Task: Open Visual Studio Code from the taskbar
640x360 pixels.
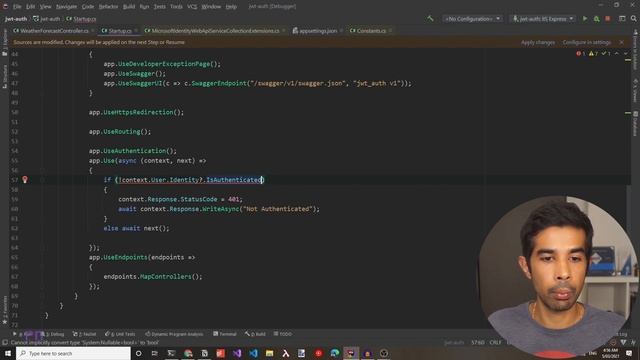Action: point(253,353)
